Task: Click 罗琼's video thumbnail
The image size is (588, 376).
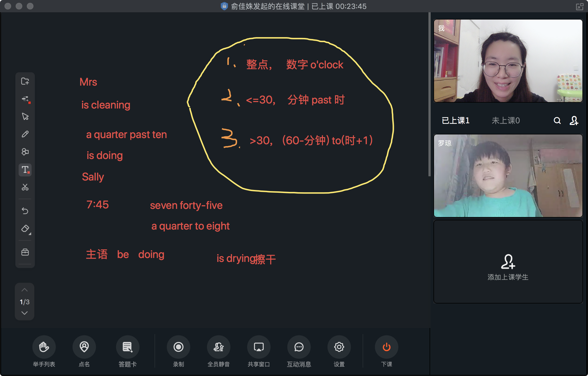Action: [x=508, y=176]
